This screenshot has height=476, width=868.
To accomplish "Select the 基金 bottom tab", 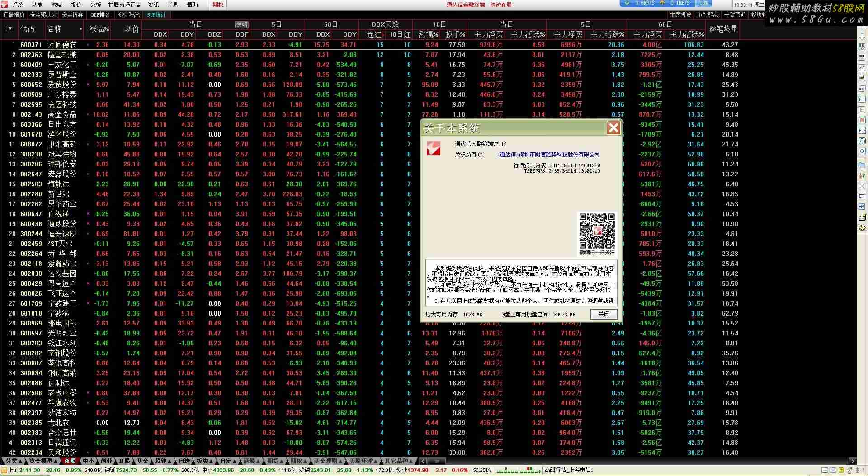I will pos(142,461).
